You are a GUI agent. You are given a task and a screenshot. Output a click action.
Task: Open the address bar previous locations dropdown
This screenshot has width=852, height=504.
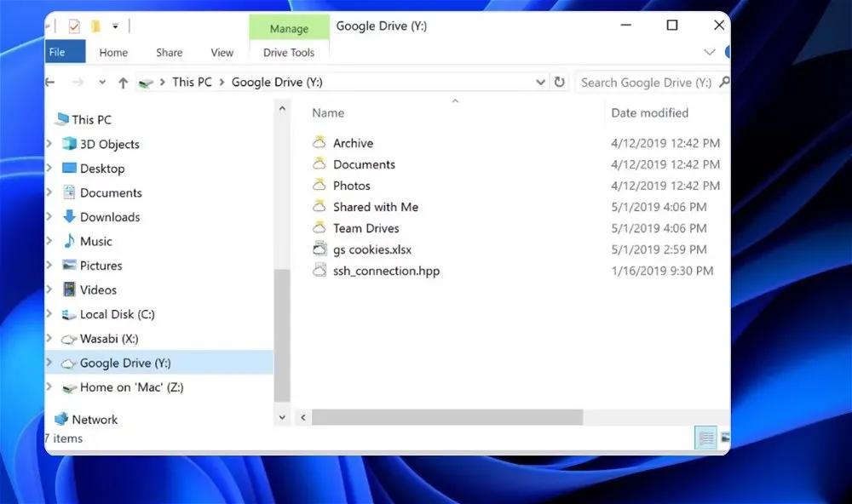coord(541,82)
